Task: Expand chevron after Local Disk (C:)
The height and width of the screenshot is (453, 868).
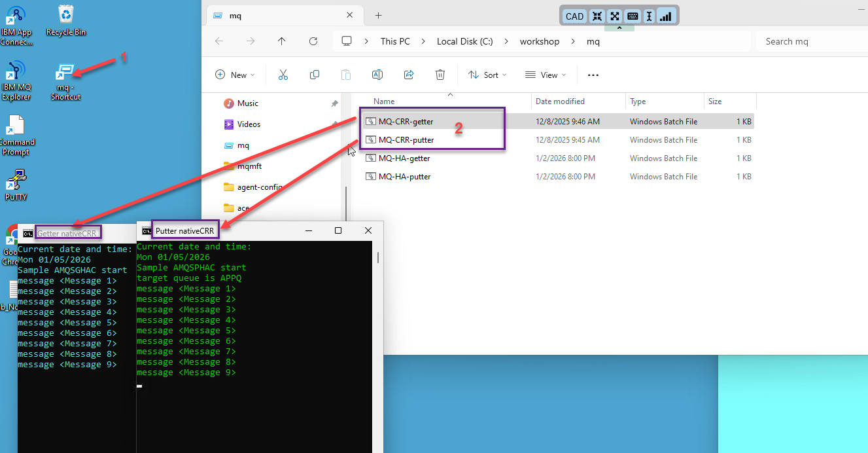Action: point(506,41)
